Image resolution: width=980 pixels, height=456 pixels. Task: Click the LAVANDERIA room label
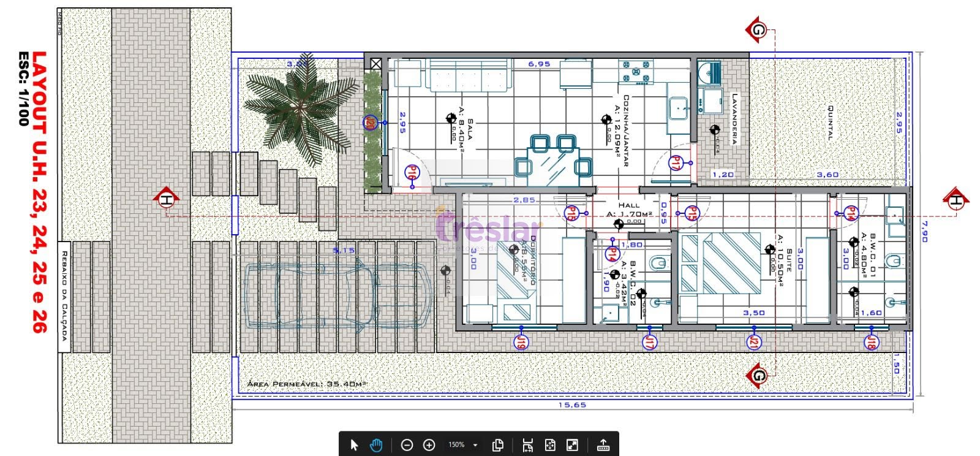coord(734,119)
